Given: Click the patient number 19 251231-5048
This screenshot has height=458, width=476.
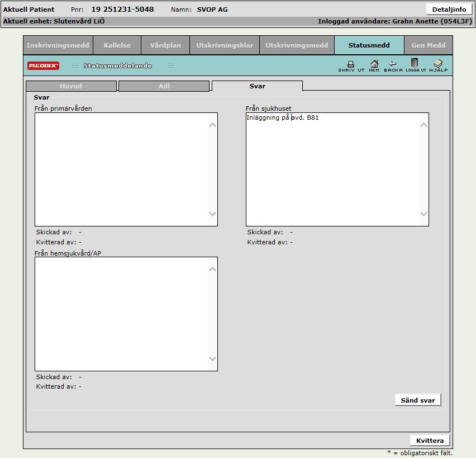Looking at the screenshot, I should tap(123, 10).
